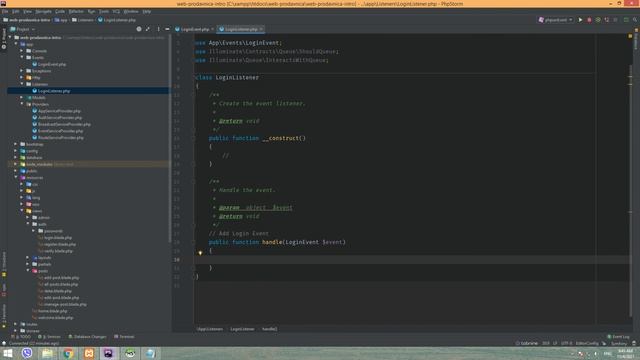Open the Refactor menu
640x360 pixels.
click(x=76, y=11)
